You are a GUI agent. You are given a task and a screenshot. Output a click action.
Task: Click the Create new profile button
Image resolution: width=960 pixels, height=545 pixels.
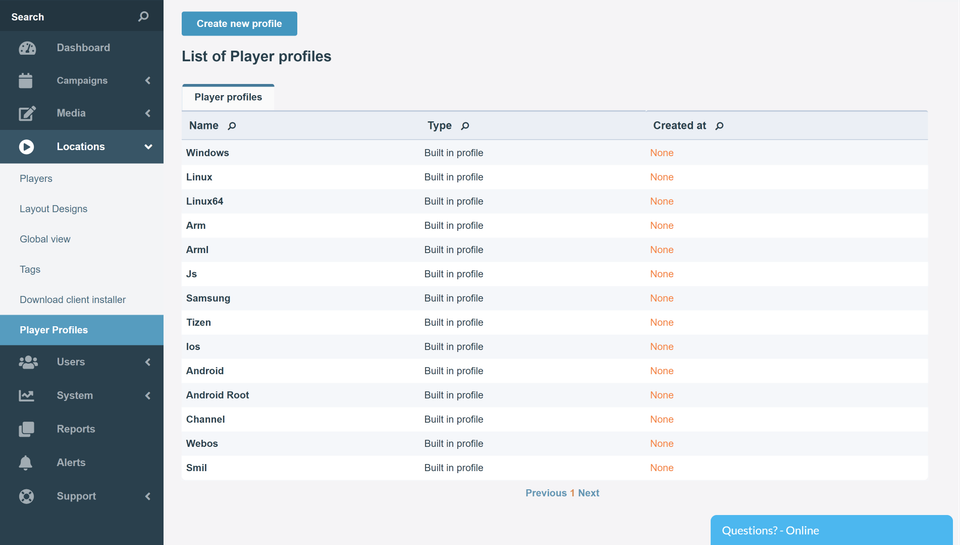click(239, 24)
